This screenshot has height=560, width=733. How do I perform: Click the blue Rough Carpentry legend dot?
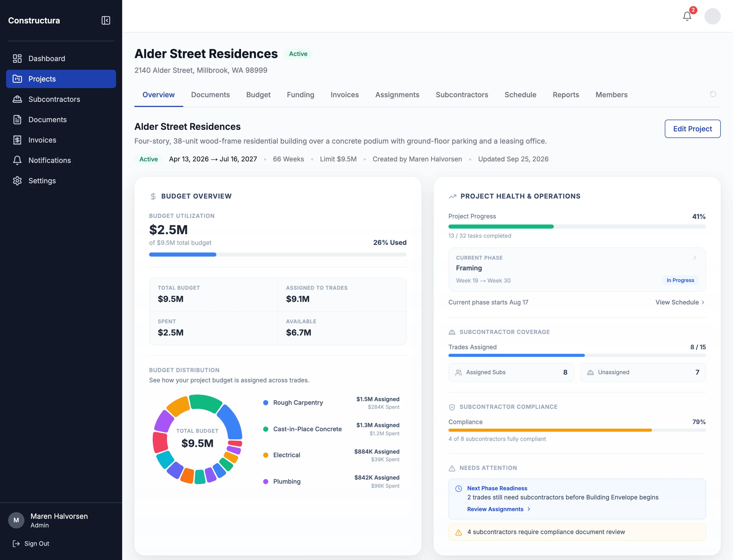pos(266,403)
